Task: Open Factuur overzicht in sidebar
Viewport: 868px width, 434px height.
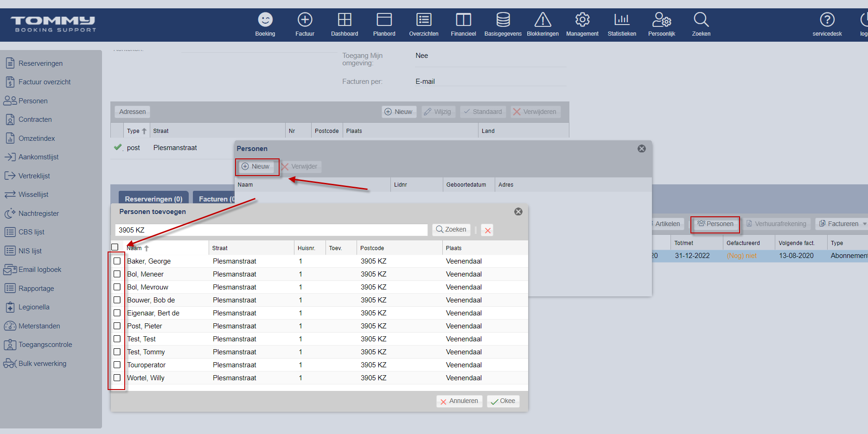Action: point(45,82)
